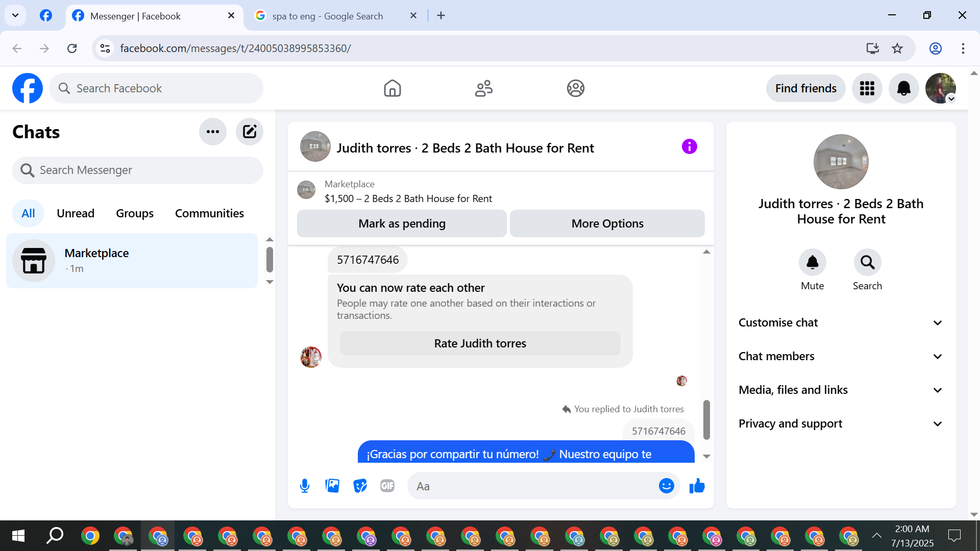980x551 pixels.
Task: Open the GIF picker icon
Action: 387,486
